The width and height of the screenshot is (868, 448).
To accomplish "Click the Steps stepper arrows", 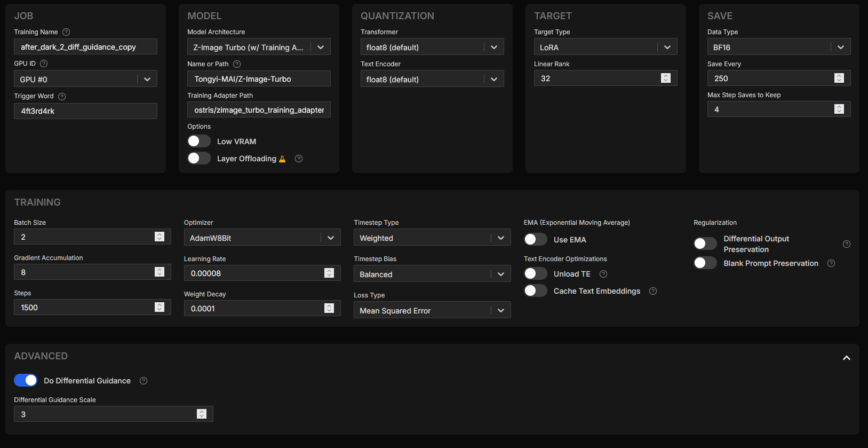I will (160, 307).
